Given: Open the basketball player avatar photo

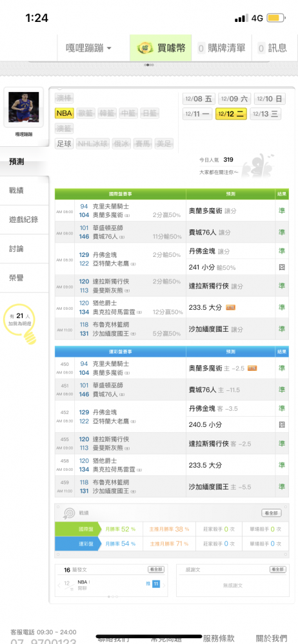Looking at the screenshot, I should click(x=23, y=107).
